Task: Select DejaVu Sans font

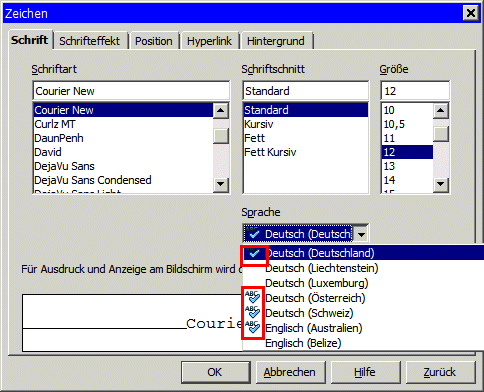Action: coord(123,166)
